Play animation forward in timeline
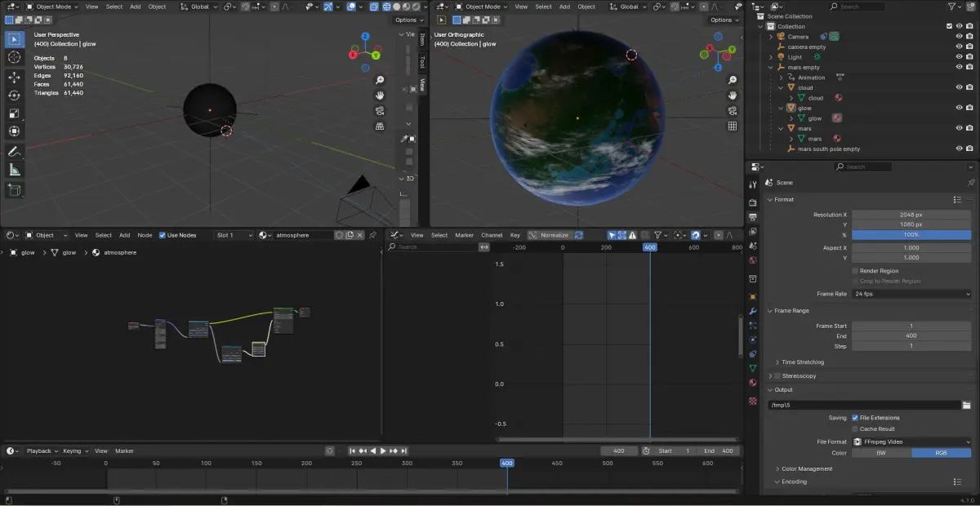Screen dimensions: 980x506 coord(383,451)
